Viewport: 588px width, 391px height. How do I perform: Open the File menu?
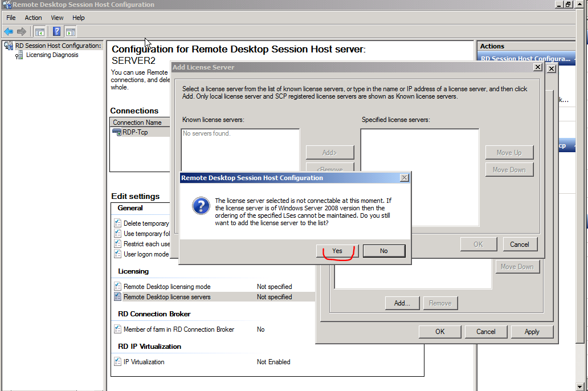[x=11, y=18]
